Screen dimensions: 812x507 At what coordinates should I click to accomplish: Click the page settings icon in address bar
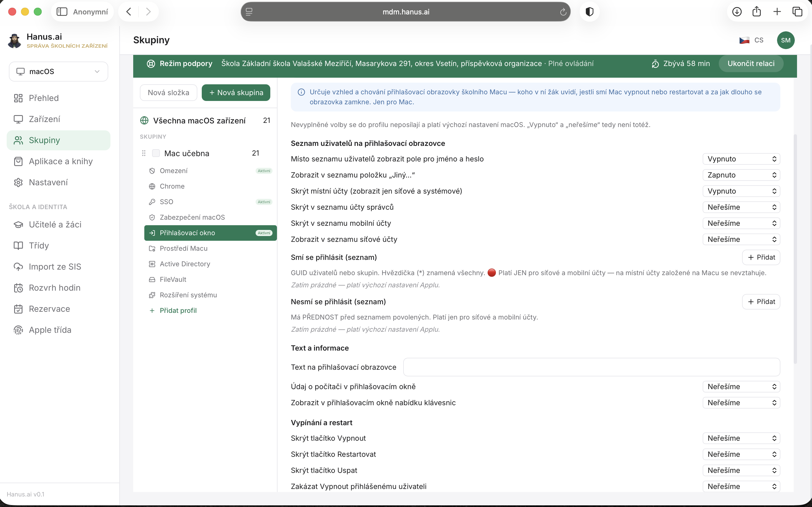249,12
